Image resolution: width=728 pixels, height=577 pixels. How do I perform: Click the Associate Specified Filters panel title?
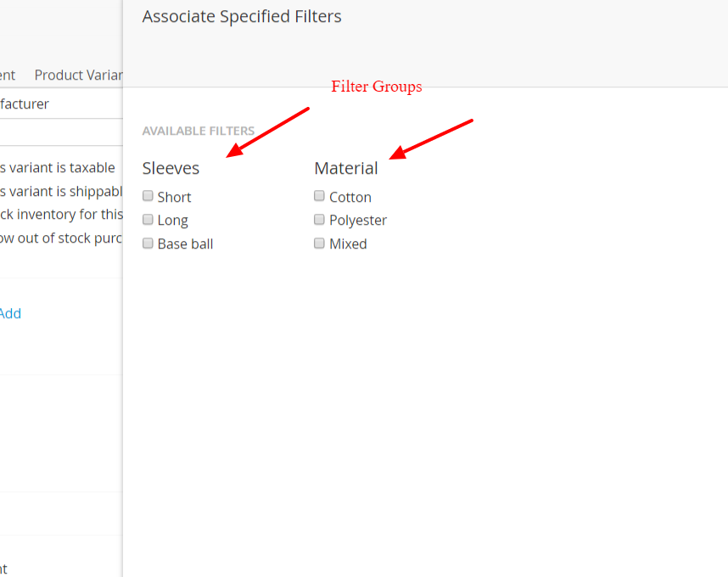242,16
